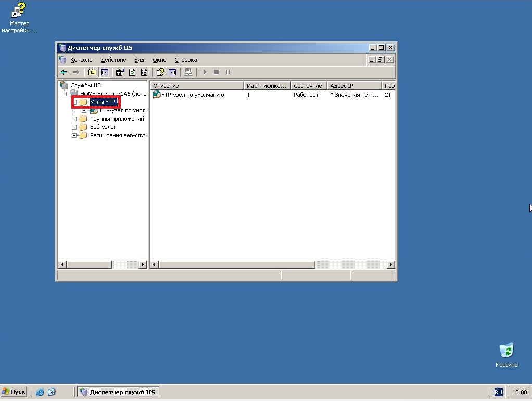Click the Start (play) service icon
This screenshot has width=532, height=401.
(x=205, y=72)
